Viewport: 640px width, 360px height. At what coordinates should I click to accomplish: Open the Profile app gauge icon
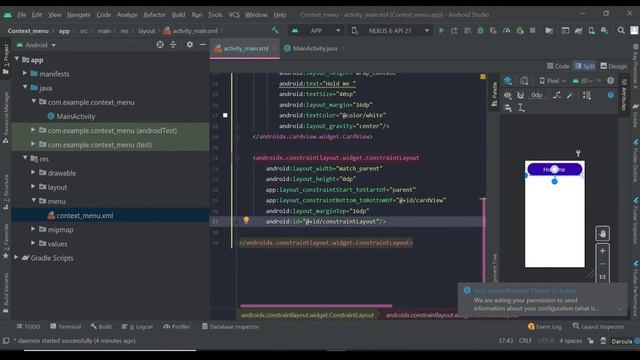tap(507, 31)
